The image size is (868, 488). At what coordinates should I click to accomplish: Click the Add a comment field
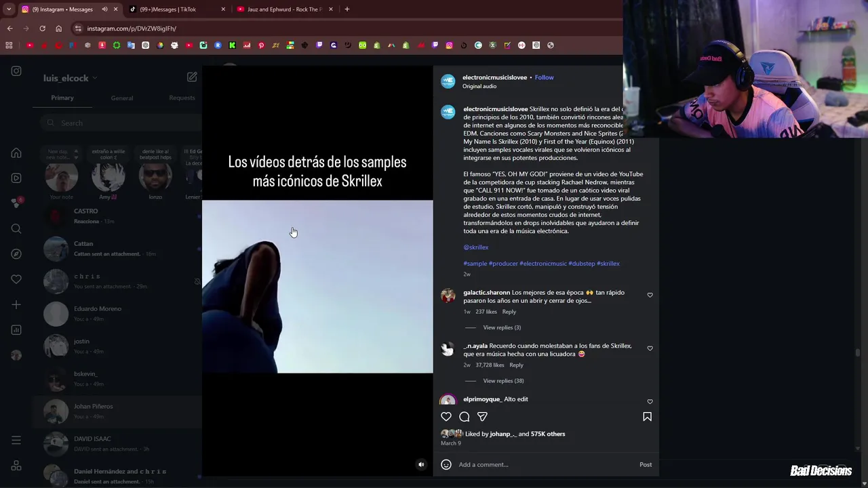point(546,464)
